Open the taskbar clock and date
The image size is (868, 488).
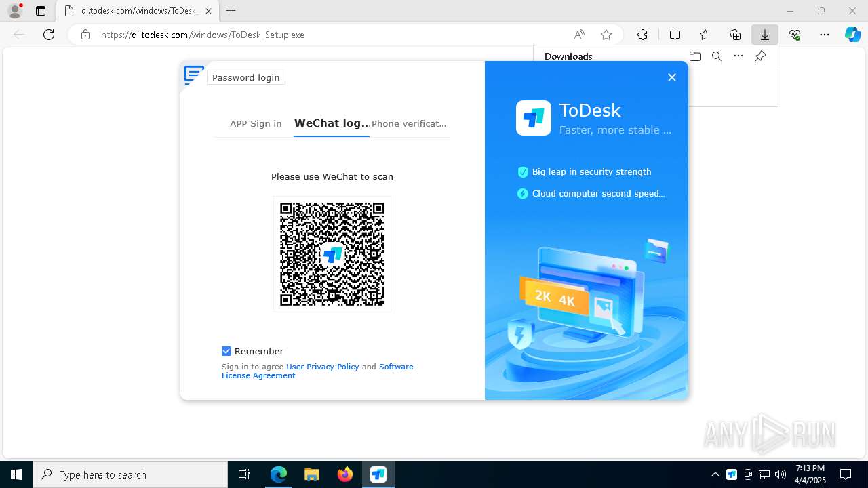tap(810, 474)
